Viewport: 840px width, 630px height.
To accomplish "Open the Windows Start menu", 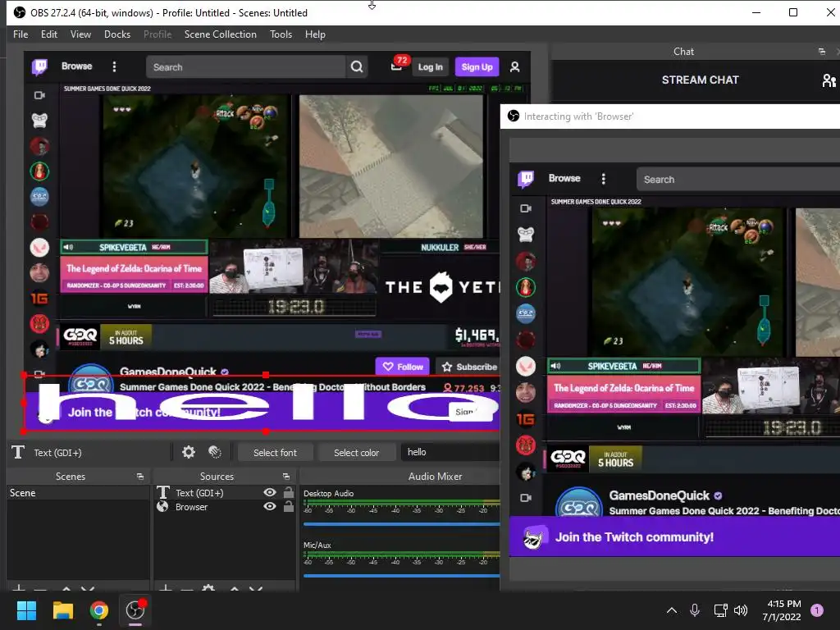I will point(26,609).
